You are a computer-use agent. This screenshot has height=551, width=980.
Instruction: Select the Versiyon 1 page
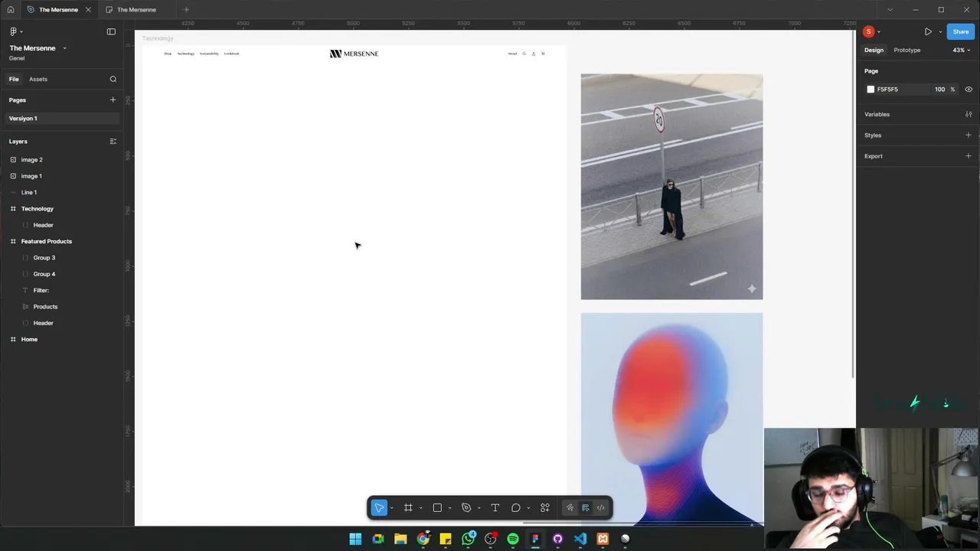pyautogui.click(x=61, y=119)
